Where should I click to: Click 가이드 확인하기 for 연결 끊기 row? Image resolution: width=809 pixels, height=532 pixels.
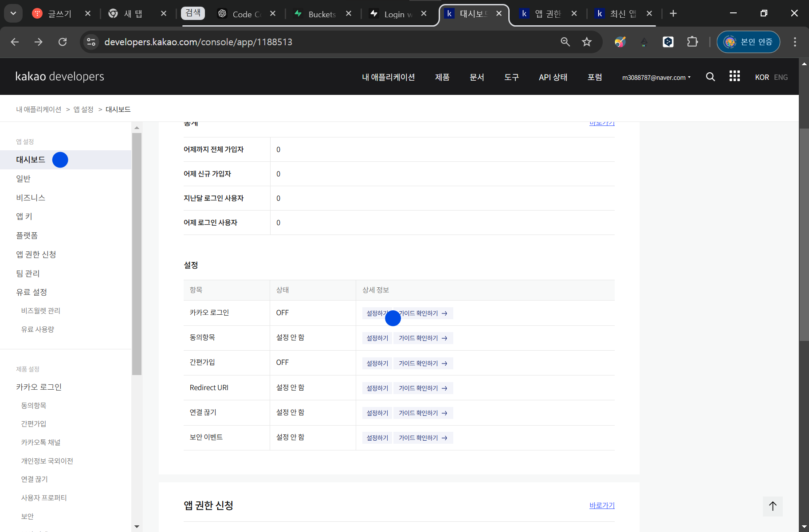[x=423, y=413]
